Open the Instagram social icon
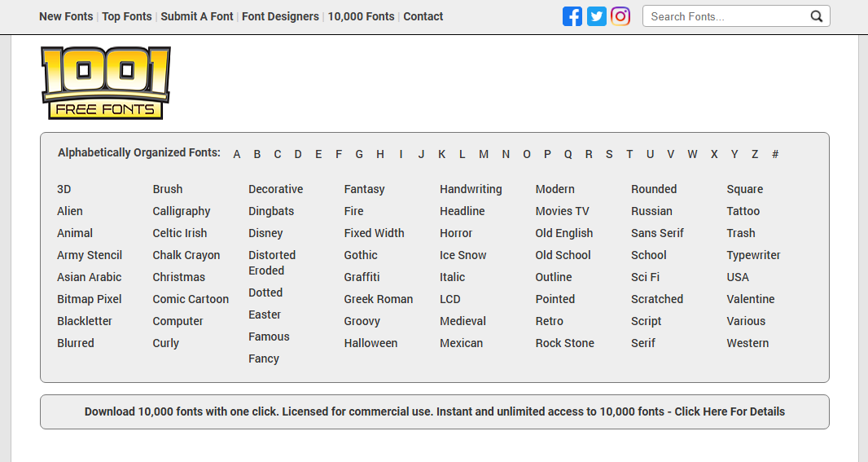Viewport: 868px width, 462px height. 620,16
